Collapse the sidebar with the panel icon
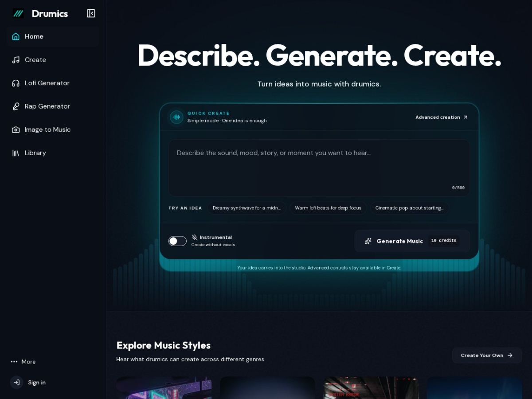This screenshot has height=399, width=532. [91, 13]
